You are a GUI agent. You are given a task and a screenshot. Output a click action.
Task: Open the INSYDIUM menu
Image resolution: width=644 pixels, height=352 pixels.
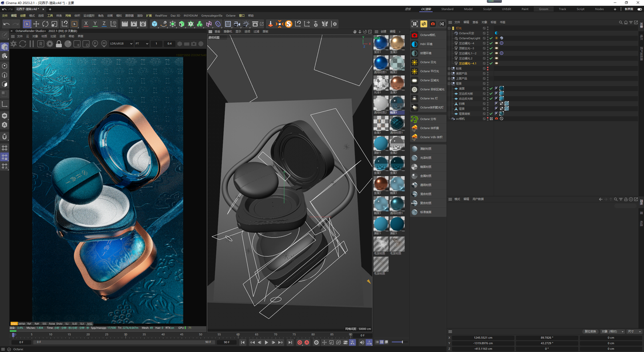(191, 16)
